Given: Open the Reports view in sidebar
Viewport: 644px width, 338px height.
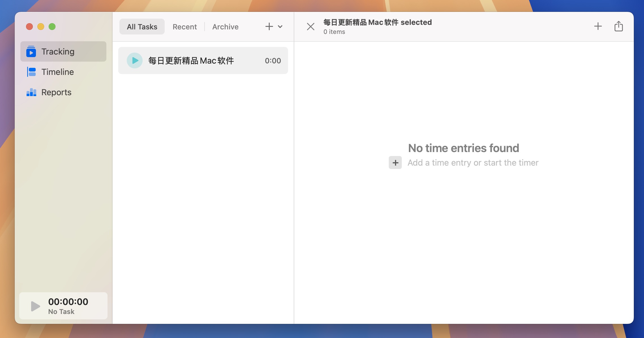Looking at the screenshot, I should [63, 92].
